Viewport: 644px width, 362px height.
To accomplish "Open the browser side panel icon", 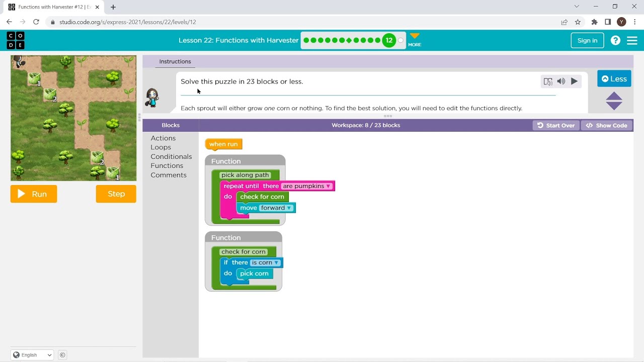I will point(608,22).
